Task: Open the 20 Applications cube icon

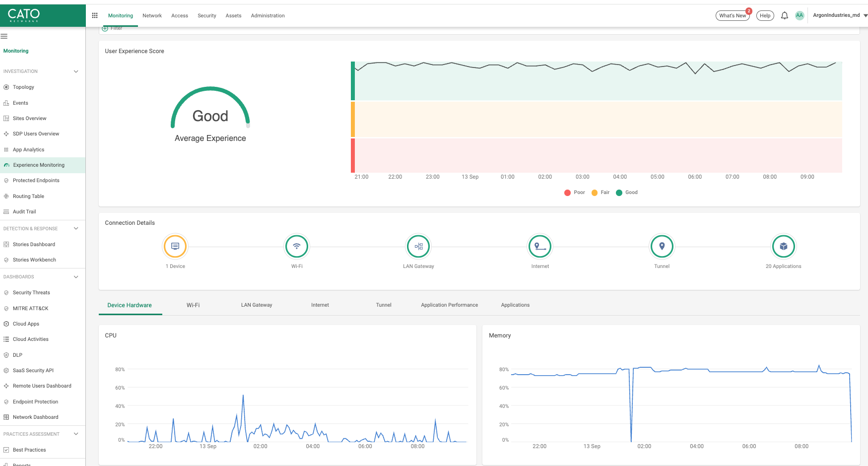Action: click(783, 246)
